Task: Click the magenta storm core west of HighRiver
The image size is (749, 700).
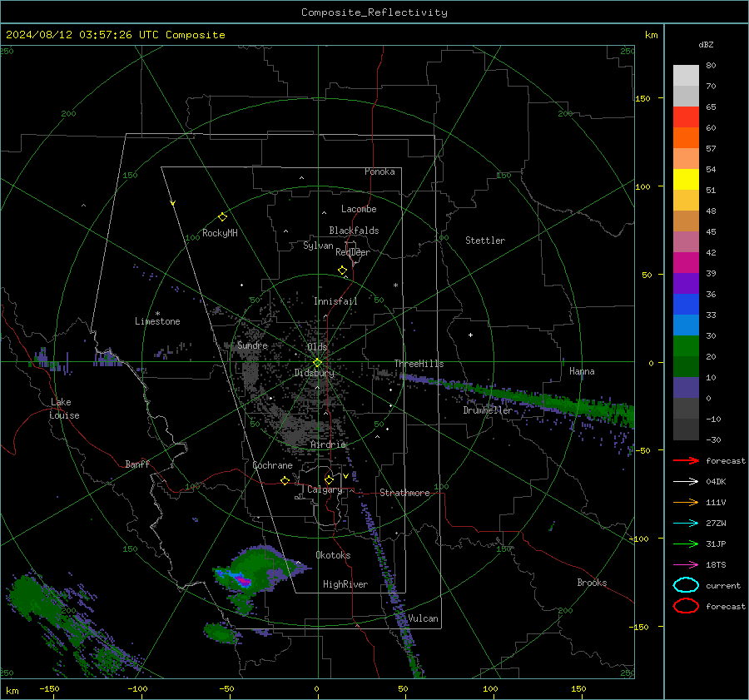Action: (244, 581)
